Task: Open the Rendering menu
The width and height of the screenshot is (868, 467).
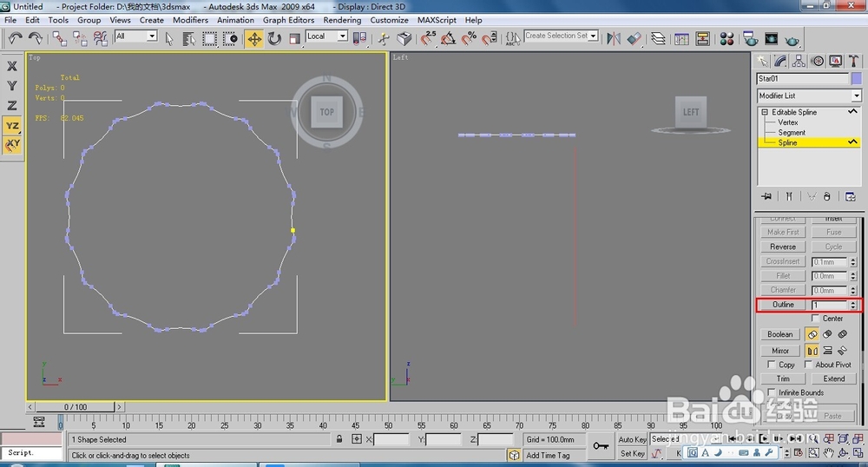Action: pyautogui.click(x=342, y=20)
